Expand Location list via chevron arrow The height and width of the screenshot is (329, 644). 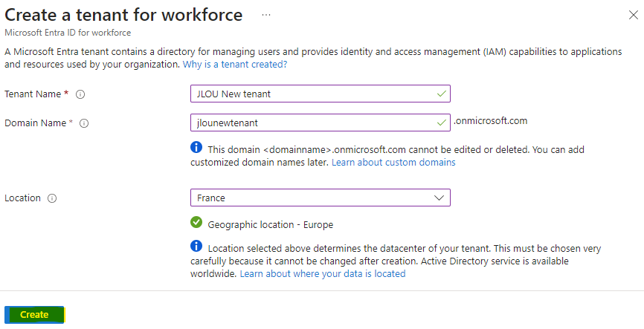click(439, 198)
